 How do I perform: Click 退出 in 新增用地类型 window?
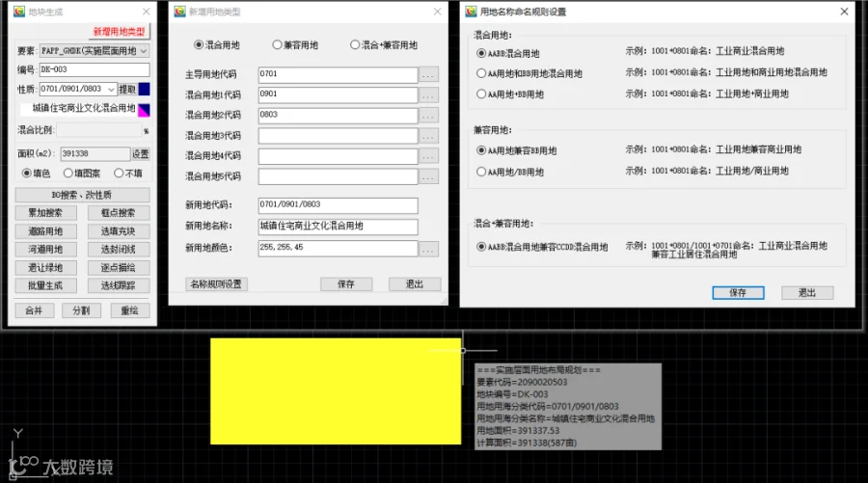[415, 284]
